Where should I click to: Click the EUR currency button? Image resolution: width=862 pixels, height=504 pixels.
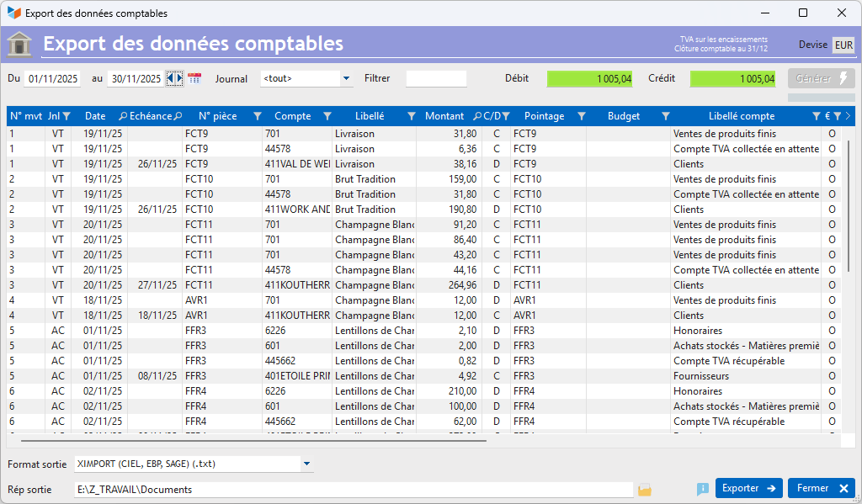[x=843, y=45]
